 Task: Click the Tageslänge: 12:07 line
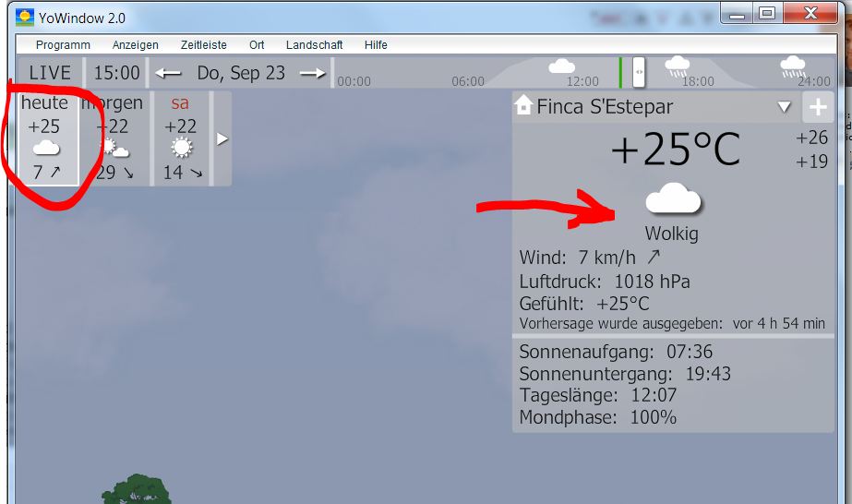[x=598, y=395]
